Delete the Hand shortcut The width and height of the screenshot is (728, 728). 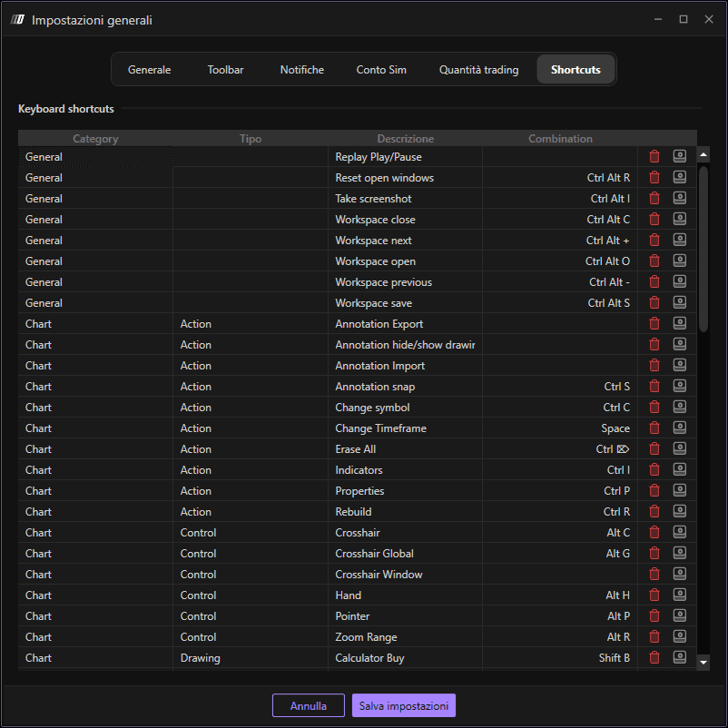tap(654, 595)
